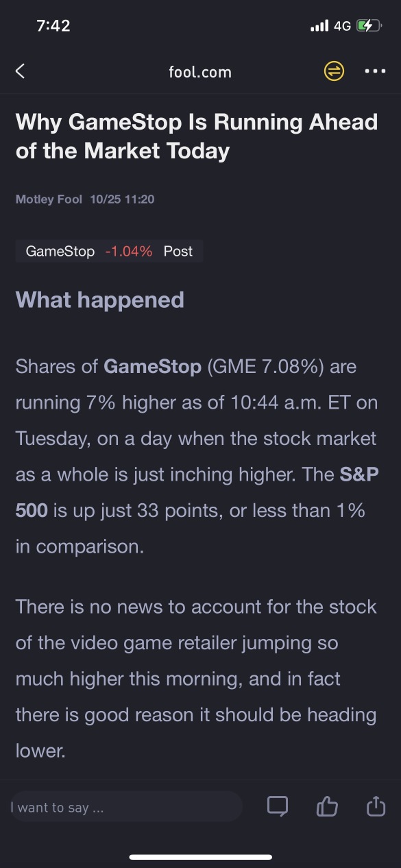Open the comments speech bubble icon
Screen dimensions: 401x868
278,806
